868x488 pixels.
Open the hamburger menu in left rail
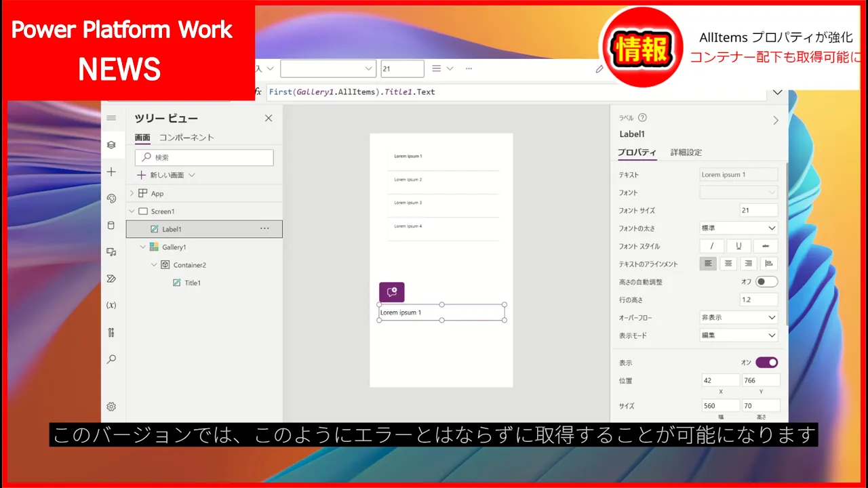111,118
